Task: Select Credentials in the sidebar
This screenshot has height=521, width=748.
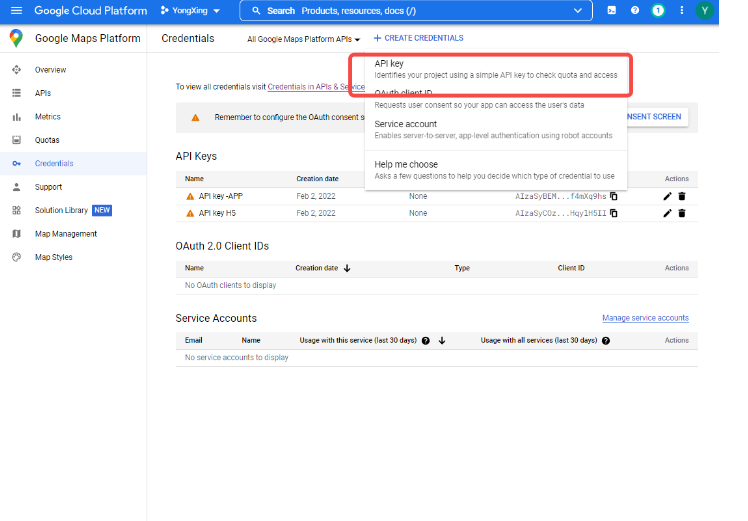Action: [x=54, y=163]
